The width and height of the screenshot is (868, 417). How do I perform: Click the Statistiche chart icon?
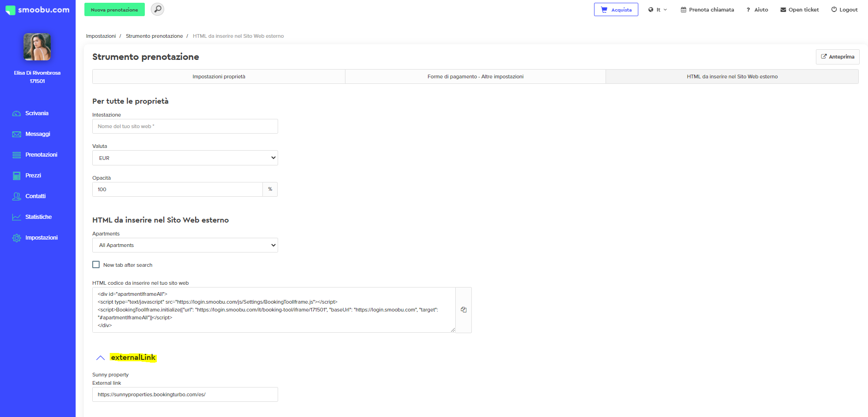pos(17,217)
